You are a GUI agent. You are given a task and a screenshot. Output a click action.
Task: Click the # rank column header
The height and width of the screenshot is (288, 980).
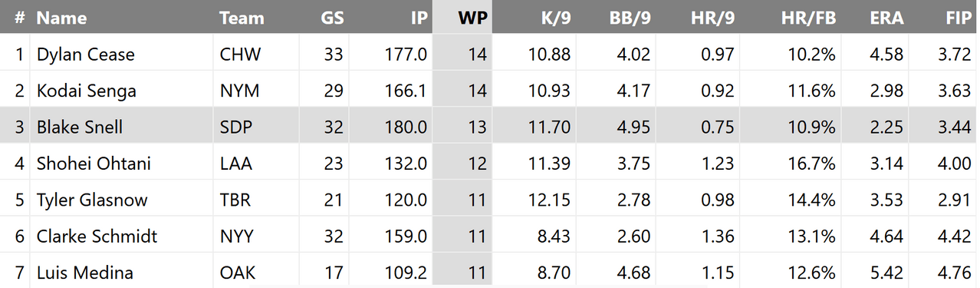(x=20, y=18)
